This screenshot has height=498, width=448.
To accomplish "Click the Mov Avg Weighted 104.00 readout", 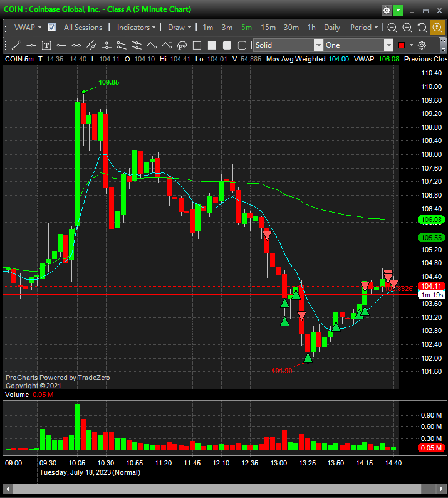I will pos(307,59).
